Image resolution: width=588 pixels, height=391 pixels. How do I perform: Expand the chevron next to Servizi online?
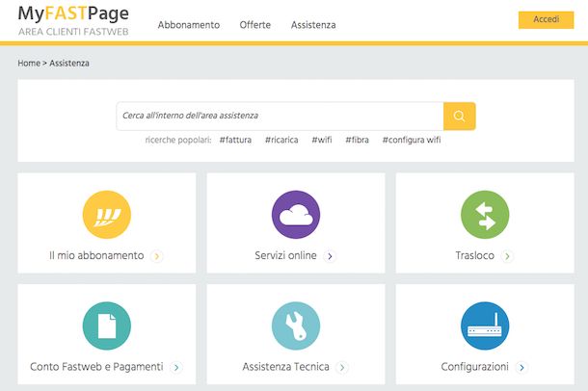330,256
